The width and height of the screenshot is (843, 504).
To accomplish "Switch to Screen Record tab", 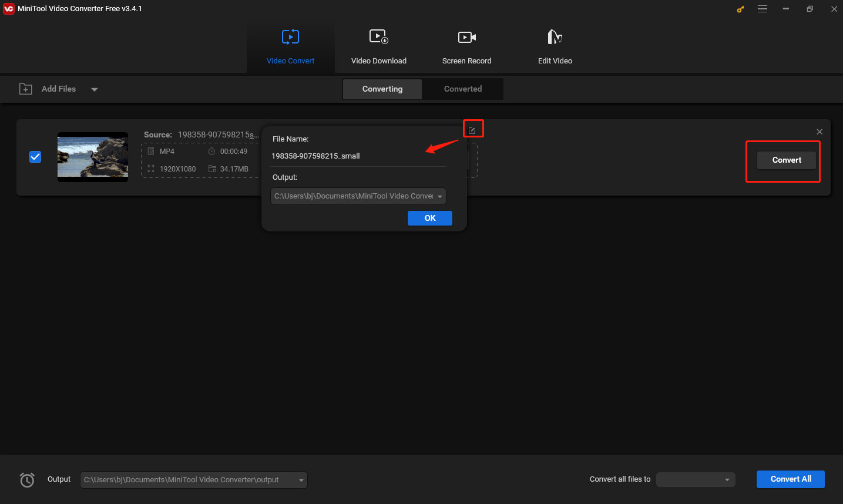I will coord(467,47).
